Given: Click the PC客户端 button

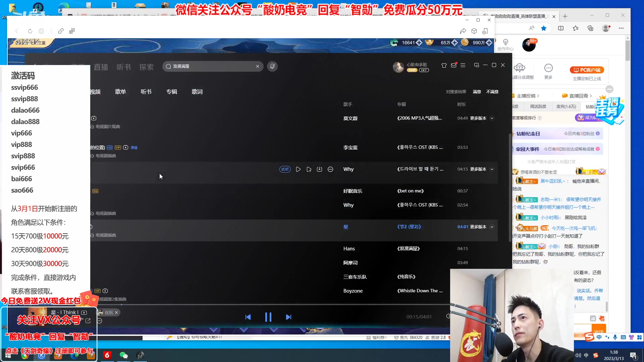Looking at the screenshot, I should point(587,70).
